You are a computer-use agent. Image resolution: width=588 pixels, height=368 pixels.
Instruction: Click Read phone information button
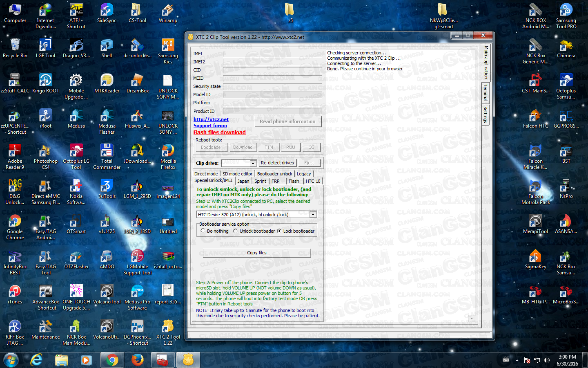[287, 121]
